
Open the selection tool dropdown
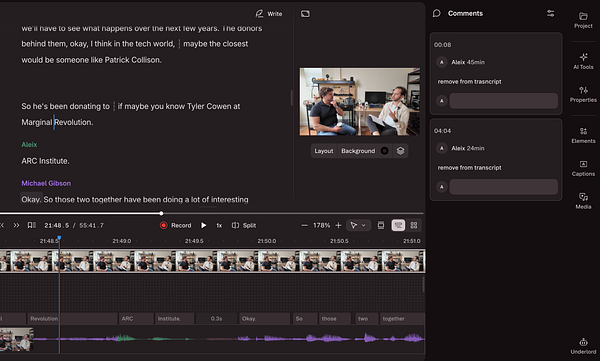359,225
